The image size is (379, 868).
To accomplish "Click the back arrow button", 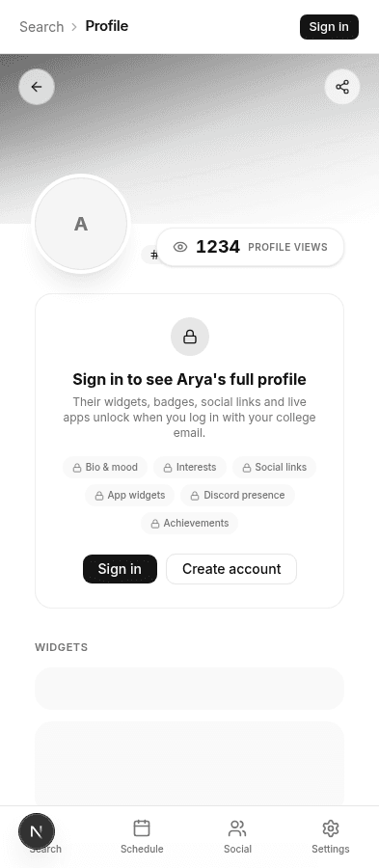I will pyautogui.click(x=37, y=87).
